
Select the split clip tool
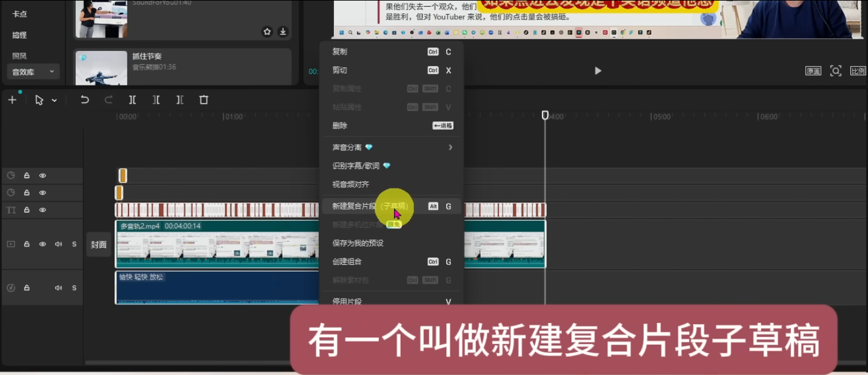[132, 100]
